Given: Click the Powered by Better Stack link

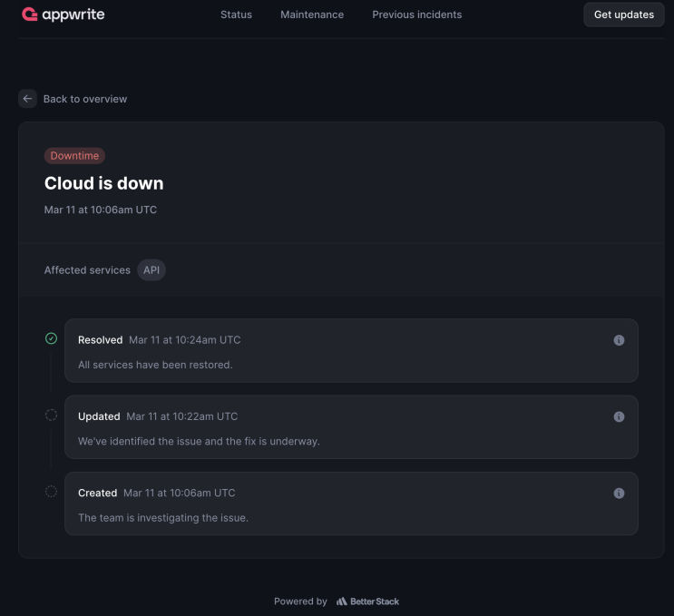Looking at the screenshot, I should pos(337,601).
